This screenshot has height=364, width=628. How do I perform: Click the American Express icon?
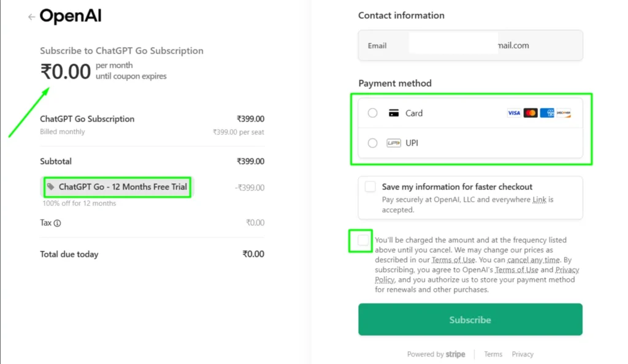coord(547,113)
